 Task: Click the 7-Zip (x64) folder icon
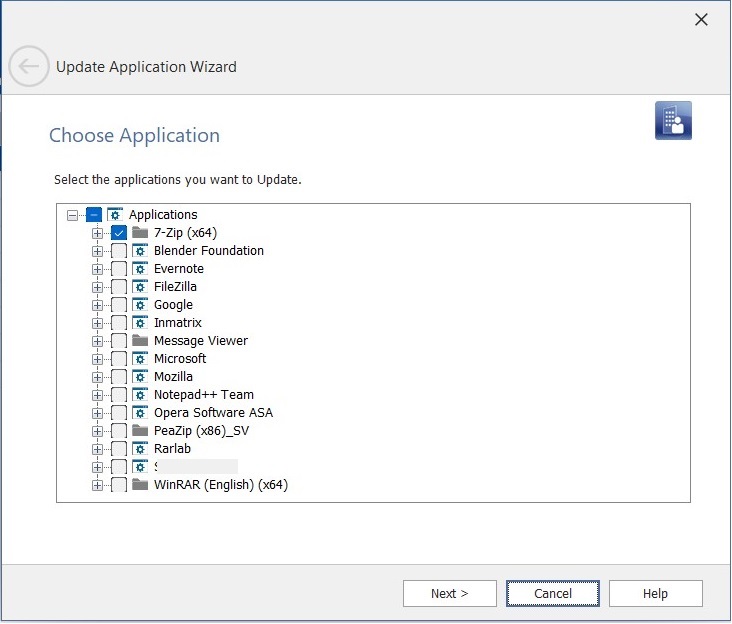point(140,233)
